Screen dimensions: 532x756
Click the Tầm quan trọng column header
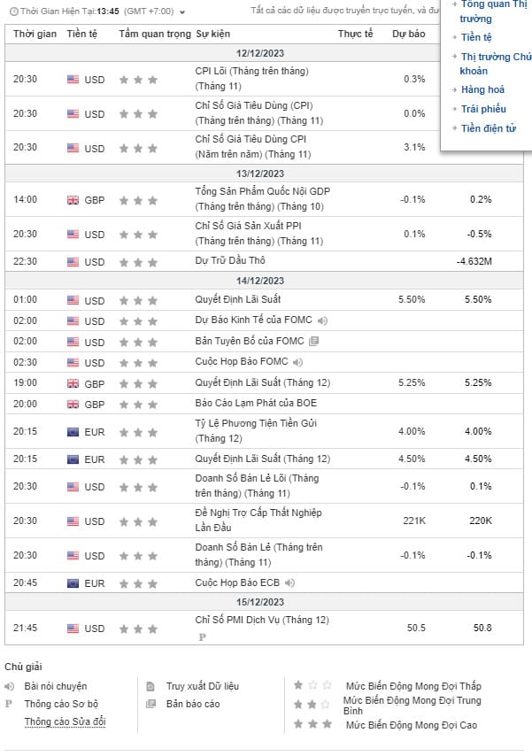pos(155,34)
